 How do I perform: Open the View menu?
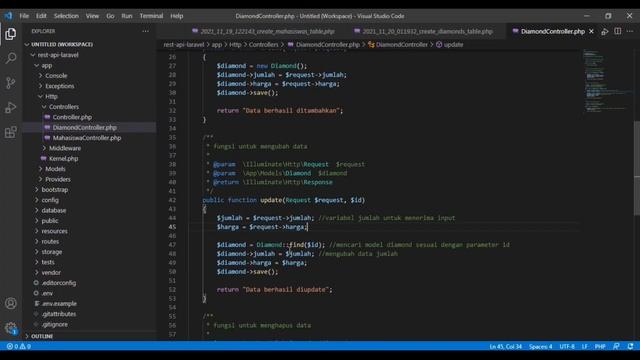(x=92, y=16)
